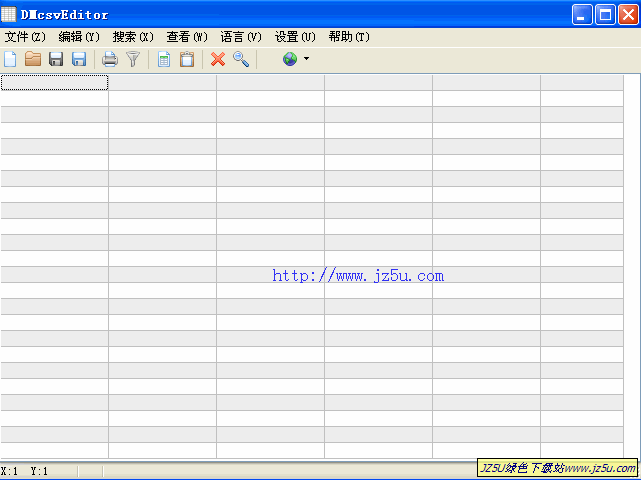Click the copy sheet icon

[164, 59]
